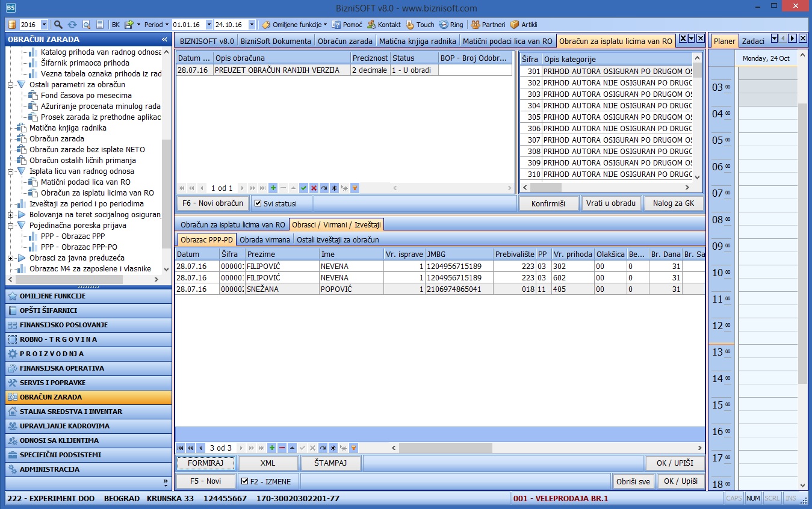Click the Konfirmiši button
Image resolution: width=812 pixels, height=509 pixels.
pos(548,203)
